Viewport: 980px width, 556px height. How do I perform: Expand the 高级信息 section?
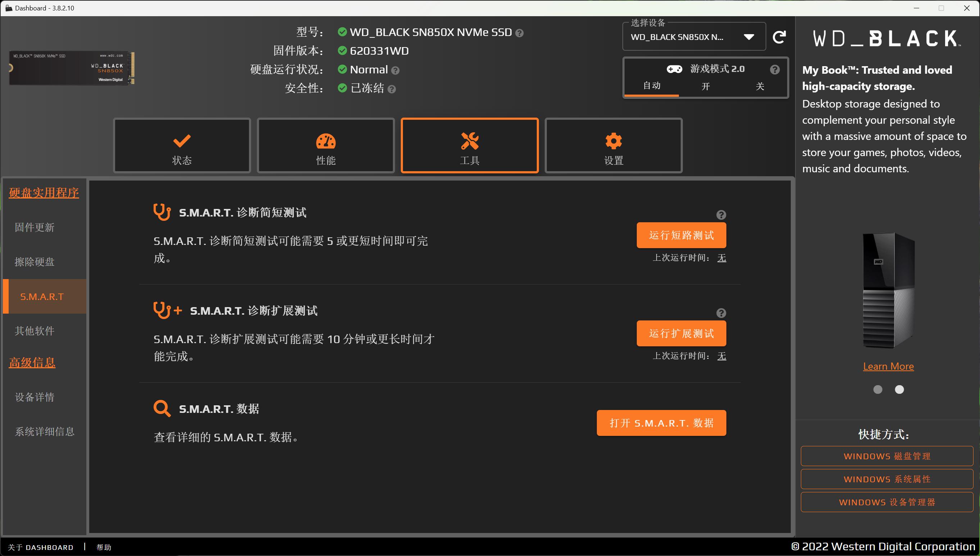tap(32, 362)
